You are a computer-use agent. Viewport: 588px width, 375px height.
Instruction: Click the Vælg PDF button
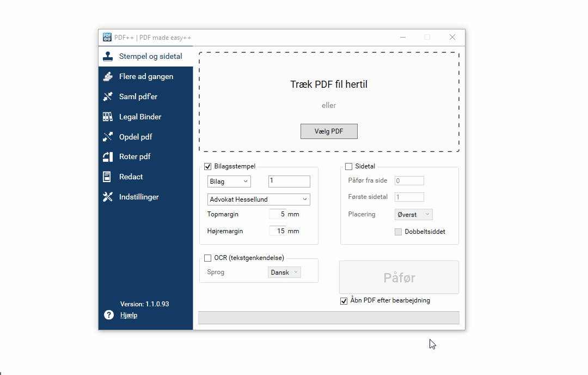tap(329, 131)
